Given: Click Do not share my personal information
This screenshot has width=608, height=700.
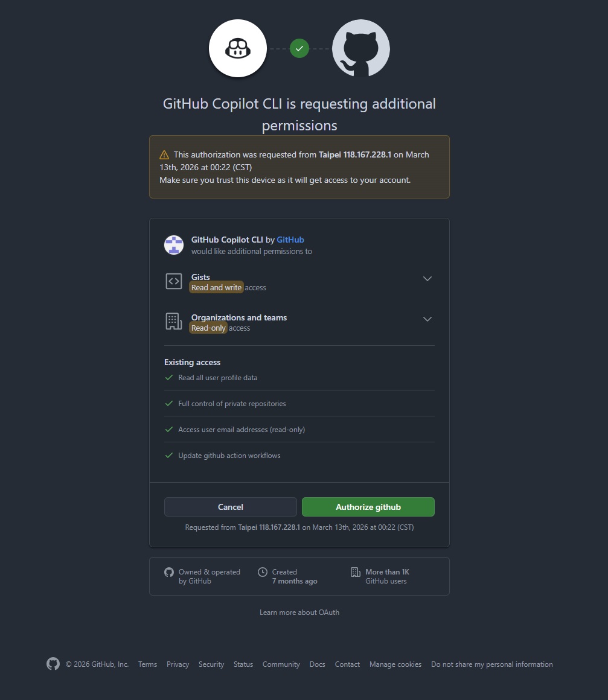Looking at the screenshot, I should tap(492, 664).
